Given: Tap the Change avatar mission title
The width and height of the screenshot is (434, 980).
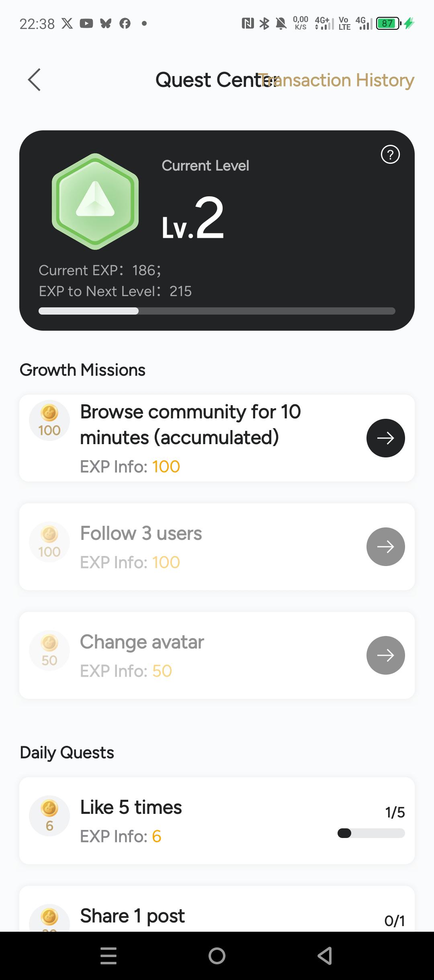Looking at the screenshot, I should click(142, 642).
